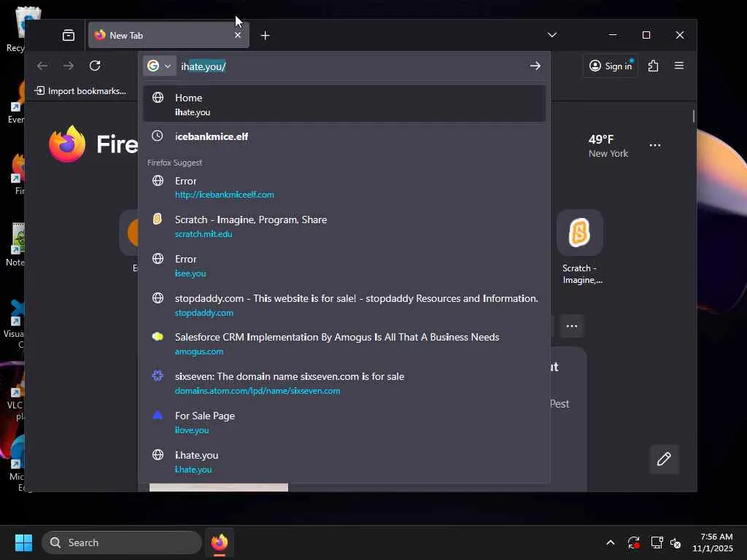
Task: Click Import bookmarks... in bookmarks toolbar
Action: point(80,90)
